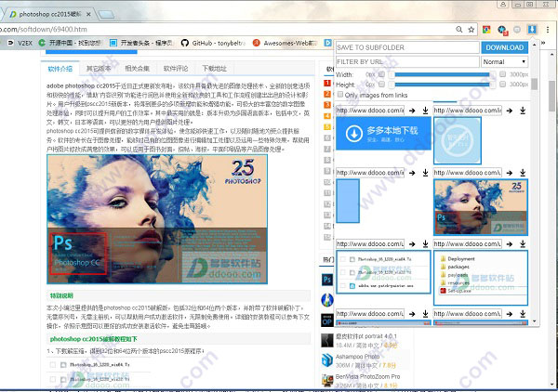Open the Chrome three-dot menu
The width and height of the screenshot is (558, 392).
(548, 30)
